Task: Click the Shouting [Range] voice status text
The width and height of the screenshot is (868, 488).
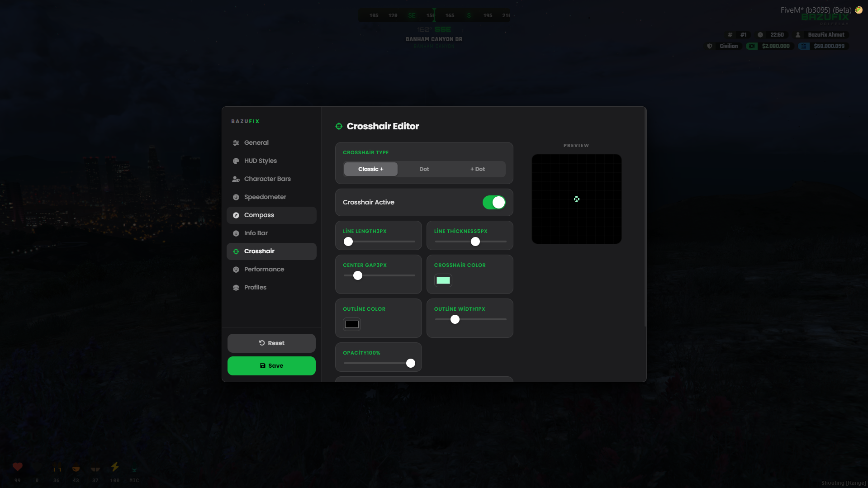Action: pyautogui.click(x=844, y=483)
